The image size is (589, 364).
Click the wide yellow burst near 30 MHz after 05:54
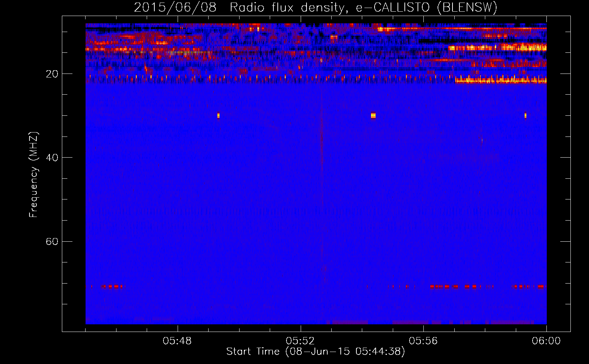[x=373, y=115]
